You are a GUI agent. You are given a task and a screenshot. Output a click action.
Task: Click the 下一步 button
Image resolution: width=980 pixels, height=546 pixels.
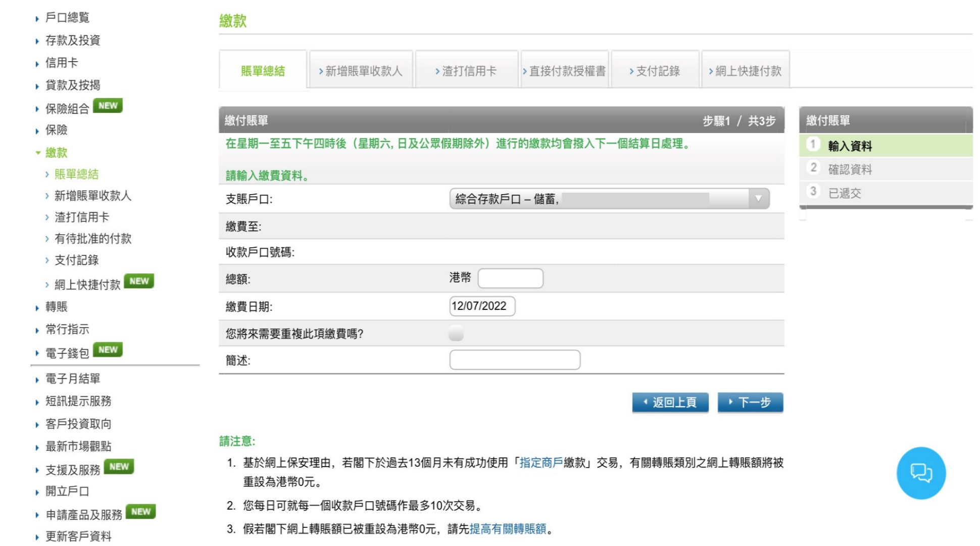(x=751, y=402)
